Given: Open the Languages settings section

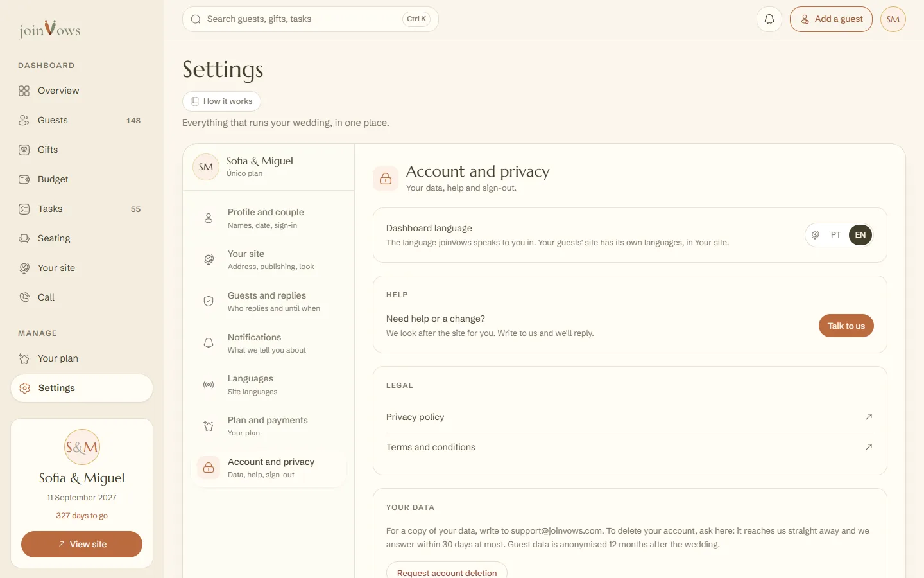Looking at the screenshot, I should point(269,385).
